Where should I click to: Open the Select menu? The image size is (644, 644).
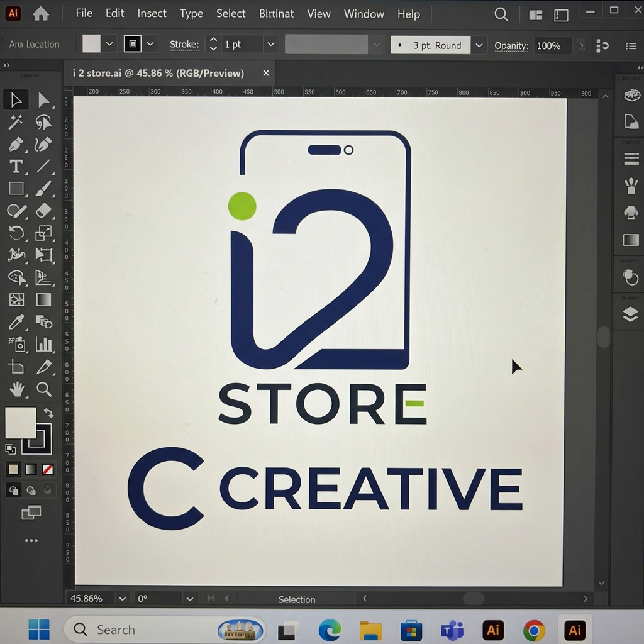[x=231, y=14]
